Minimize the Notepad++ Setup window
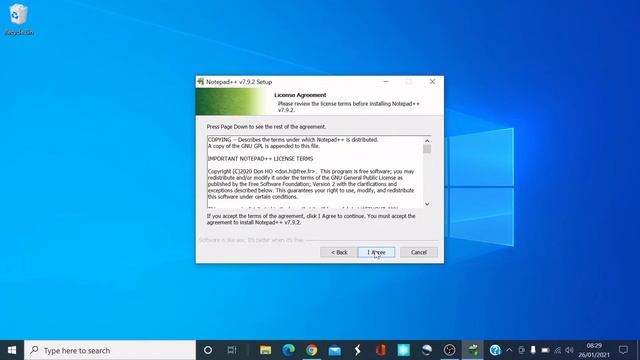The height and width of the screenshot is (360, 640). (386, 82)
